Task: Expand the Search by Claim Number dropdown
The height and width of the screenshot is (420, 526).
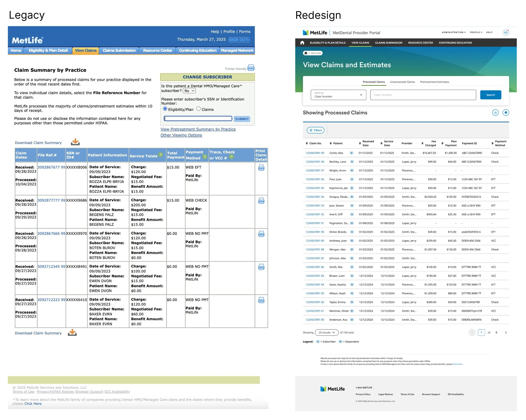Action: coord(338,95)
